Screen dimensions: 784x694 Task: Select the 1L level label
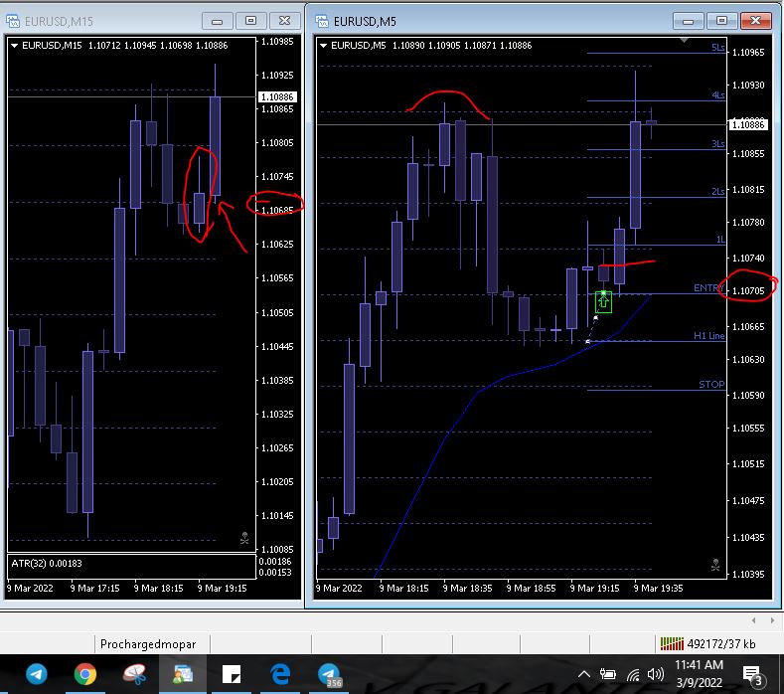tap(720, 240)
